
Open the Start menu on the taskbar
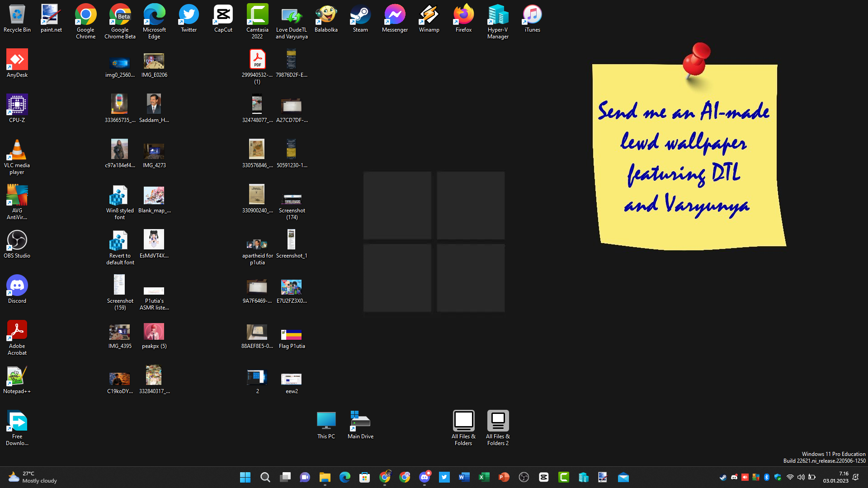pos(245,477)
